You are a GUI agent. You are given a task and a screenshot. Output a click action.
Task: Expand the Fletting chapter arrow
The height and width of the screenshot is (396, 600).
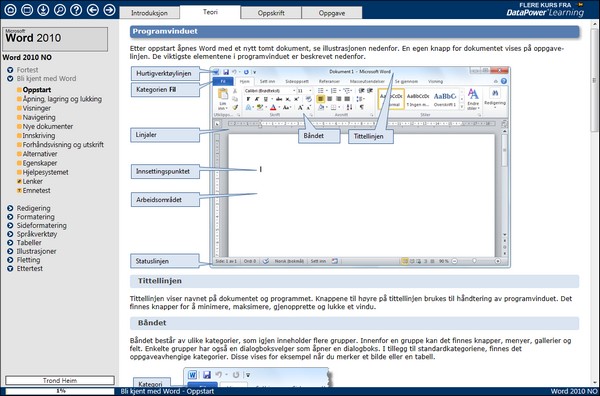(10, 260)
